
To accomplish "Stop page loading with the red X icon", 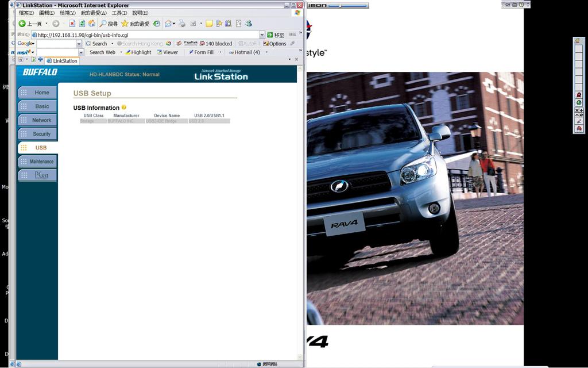I will click(x=72, y=24).
